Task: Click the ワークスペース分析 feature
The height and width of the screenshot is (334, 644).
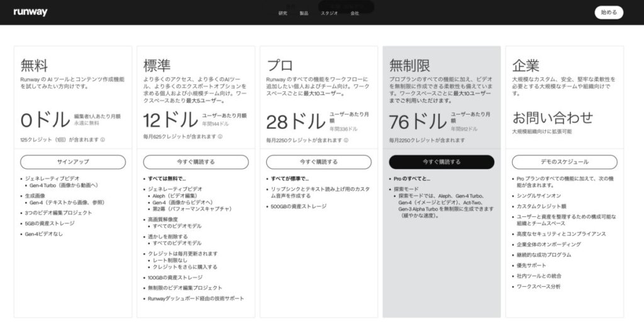Action: point(538,287)
